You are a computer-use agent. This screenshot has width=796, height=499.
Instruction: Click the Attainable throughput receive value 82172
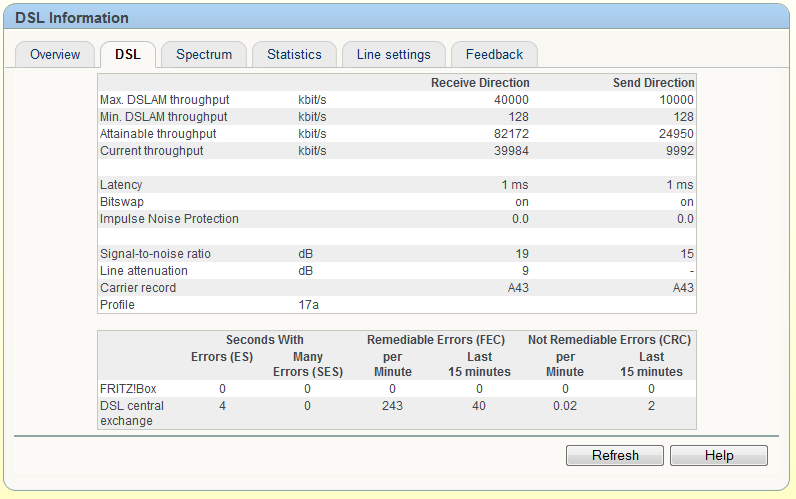[511, 134]
